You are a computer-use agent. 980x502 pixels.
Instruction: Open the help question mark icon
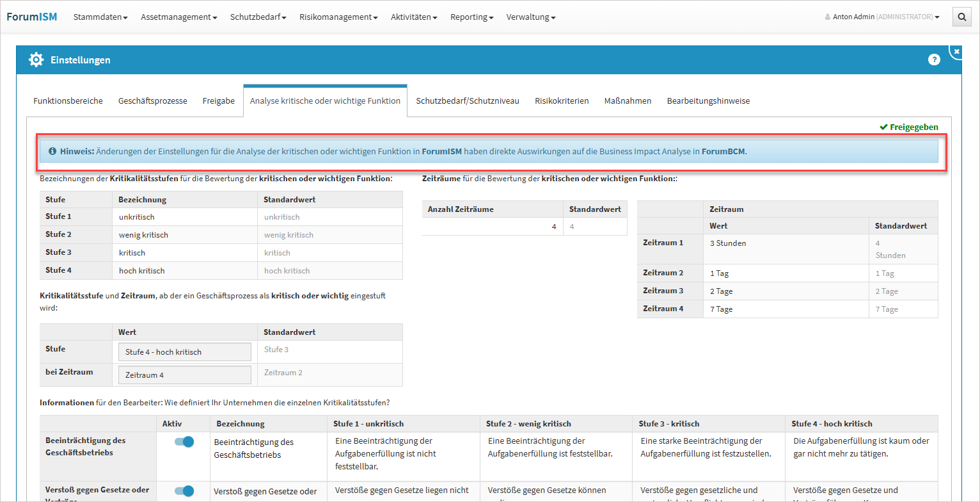pos(934,60)
